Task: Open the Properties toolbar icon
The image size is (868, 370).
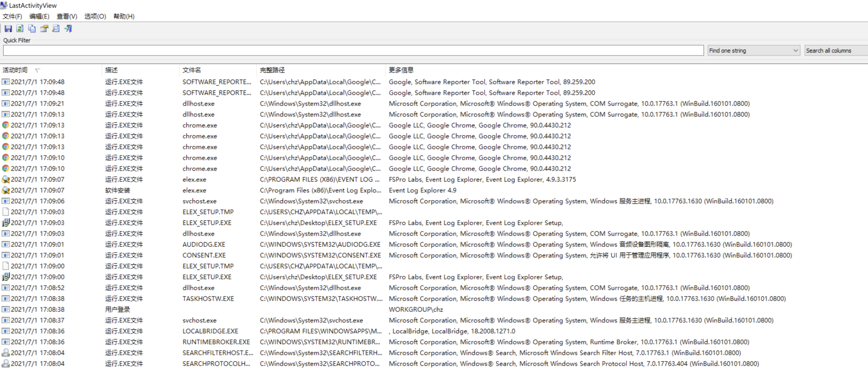Action: point(44,29)
